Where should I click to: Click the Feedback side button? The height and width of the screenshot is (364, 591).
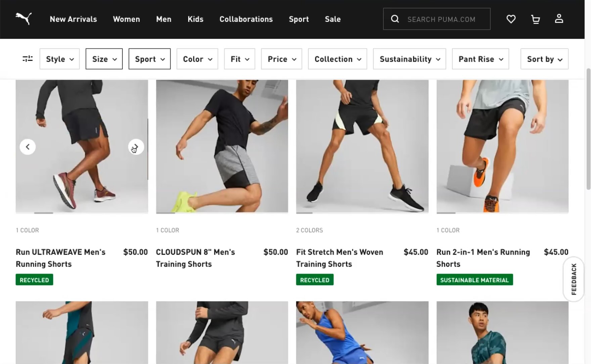(574, 279)
